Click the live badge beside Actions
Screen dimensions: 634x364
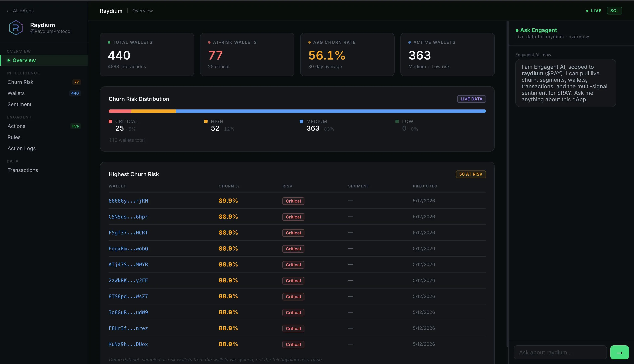[75, 126]
